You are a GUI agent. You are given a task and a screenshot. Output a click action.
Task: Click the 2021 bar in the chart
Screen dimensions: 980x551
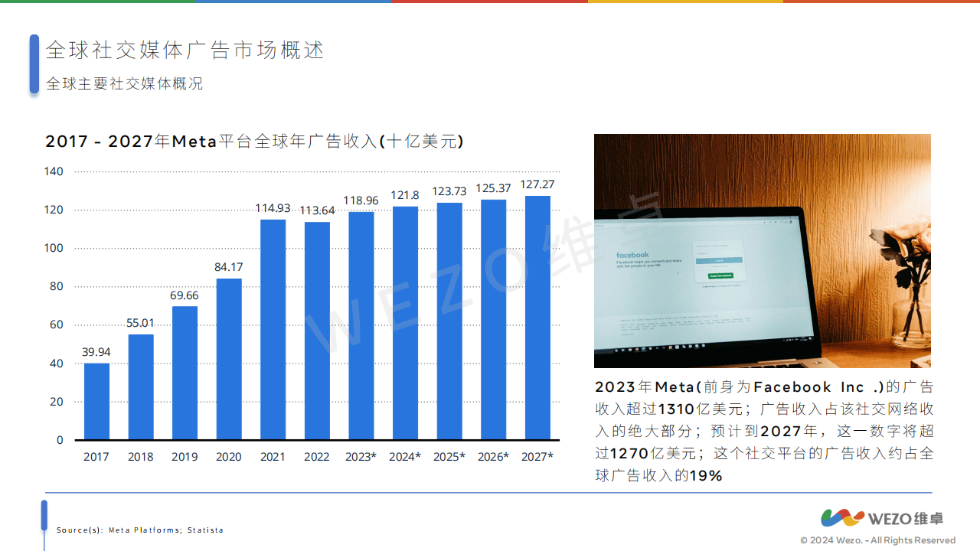[273, 330]
